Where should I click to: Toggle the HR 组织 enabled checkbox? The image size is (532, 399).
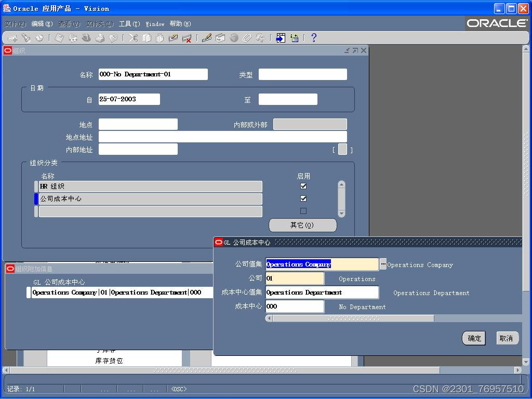pos(303,185)
